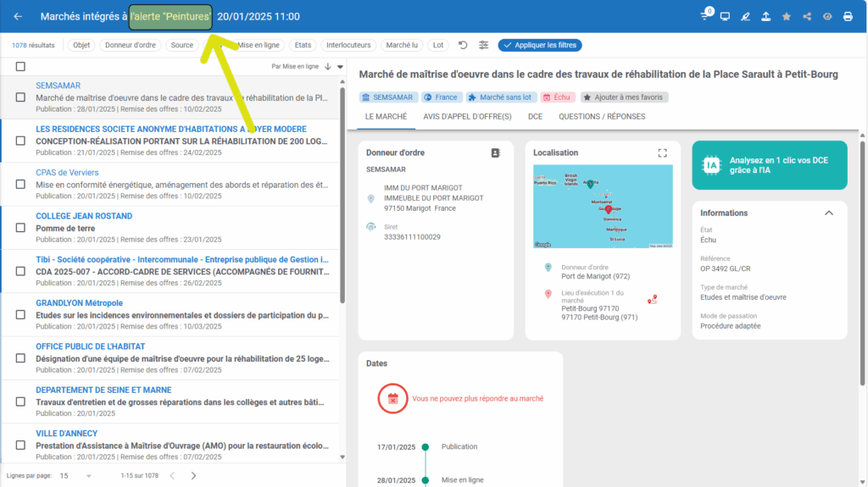The height and width of the screenshot is (487, 868).
Task: Select the GRANDLYON Métropole row checkbox
Action: 20,315
